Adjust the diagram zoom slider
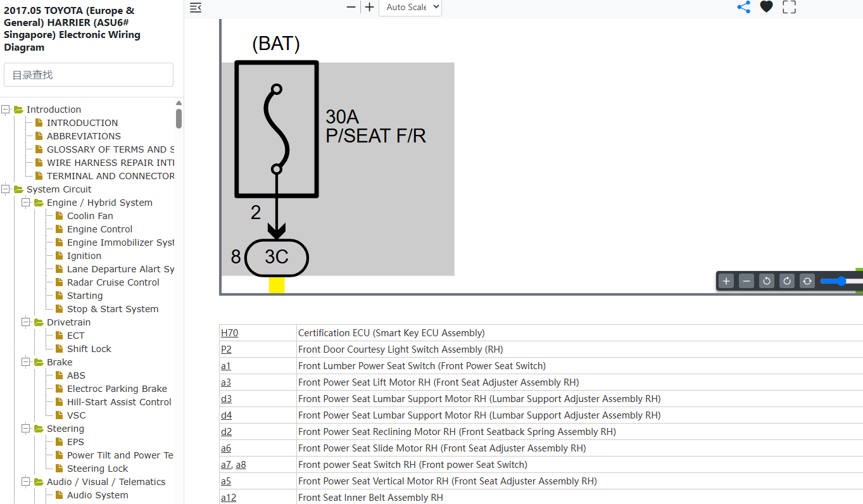The width and height of the screenshot is (863, 504). point(841,281)
